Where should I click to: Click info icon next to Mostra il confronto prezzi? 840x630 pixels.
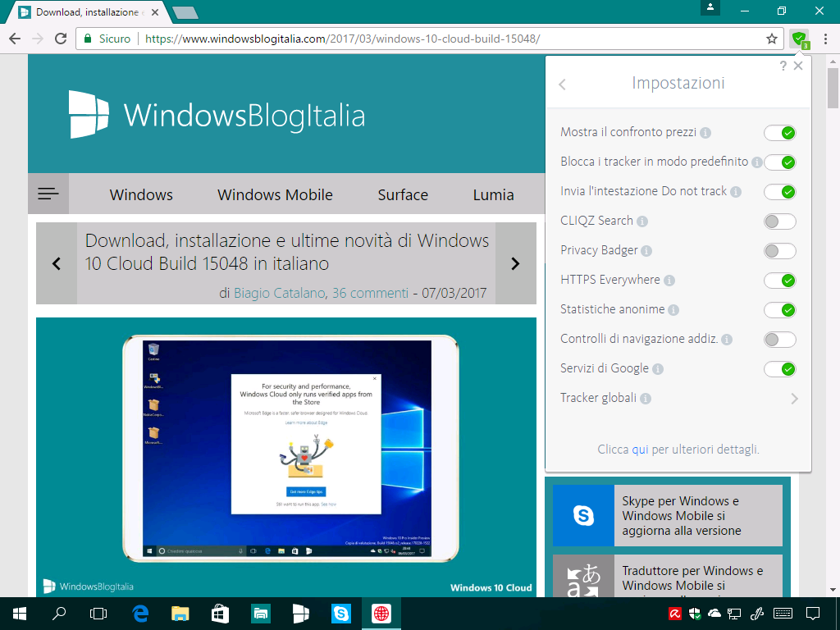tap(705, 133)
